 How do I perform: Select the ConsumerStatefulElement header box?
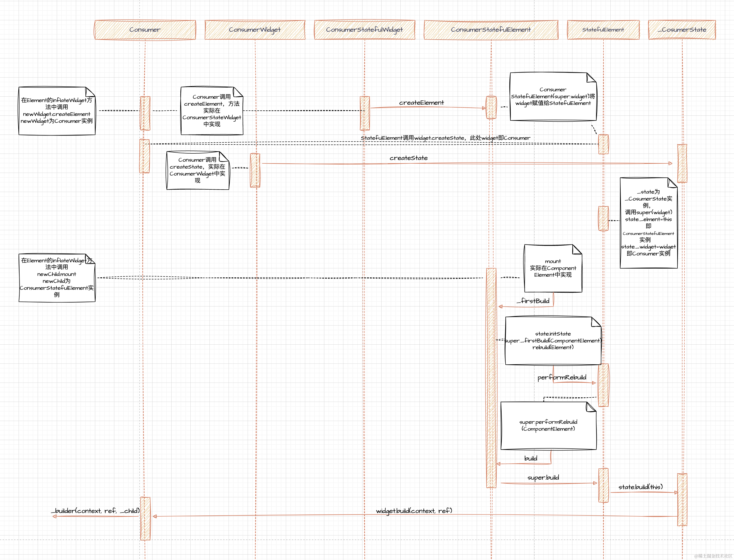491,30
